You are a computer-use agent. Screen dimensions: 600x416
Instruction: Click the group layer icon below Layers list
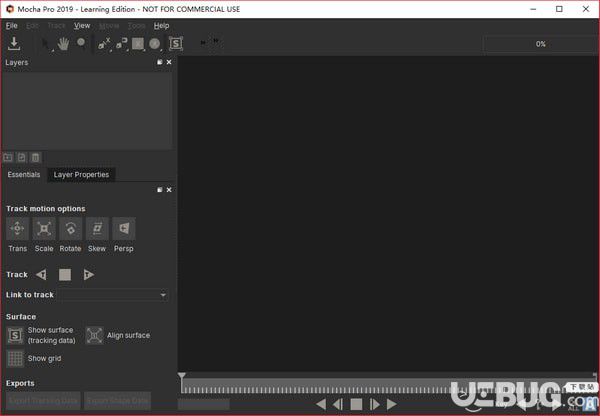(8, 157)
